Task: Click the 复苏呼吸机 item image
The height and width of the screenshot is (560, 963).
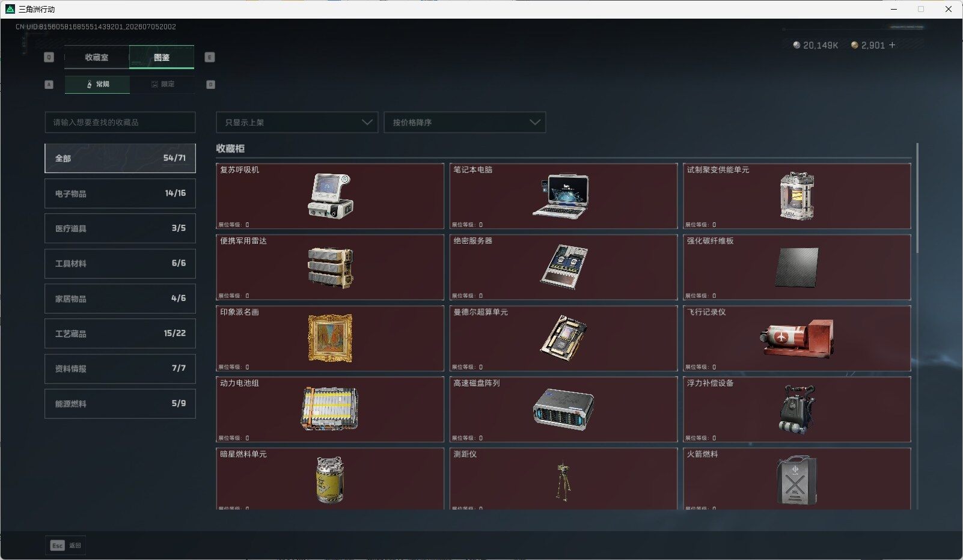Action: tap(330, 196)
